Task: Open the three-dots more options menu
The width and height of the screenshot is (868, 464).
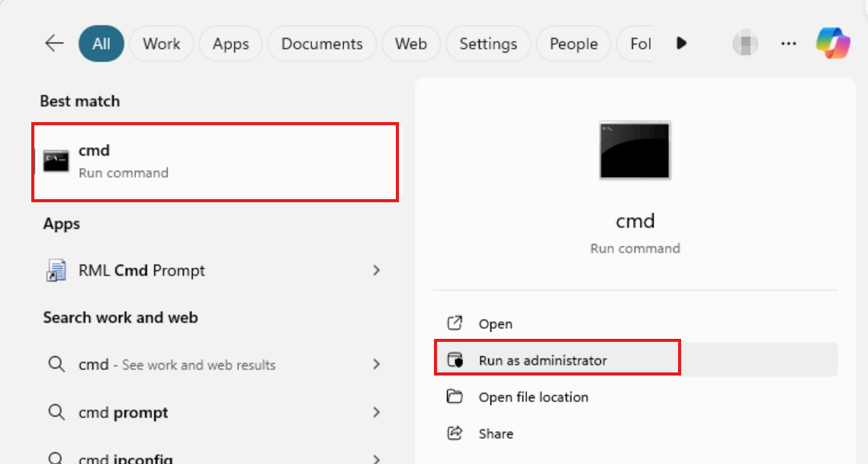Action: (x=788, y=43)
